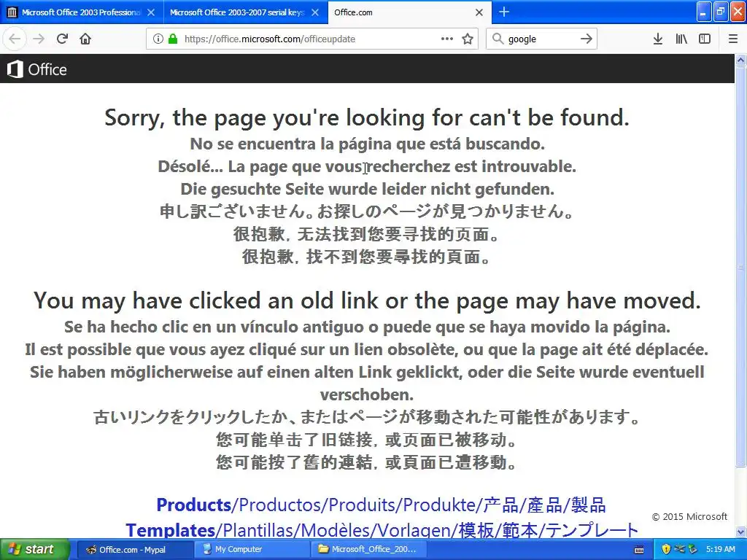The height and width of the screenshot is (560, 747).
Task: Click the page scrollbar down arrow
Action: [x=741, y=532]
